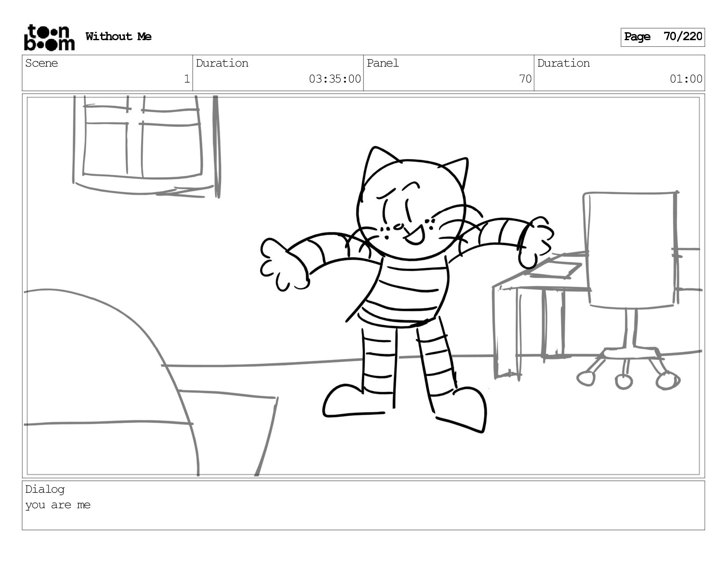
Task: Click the window drawn on the wall
Action: [x=146, y=146]
